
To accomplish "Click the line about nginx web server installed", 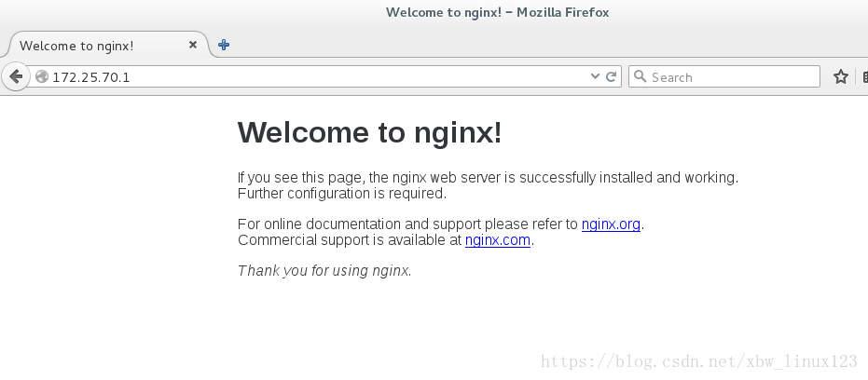I will (488, 178).
